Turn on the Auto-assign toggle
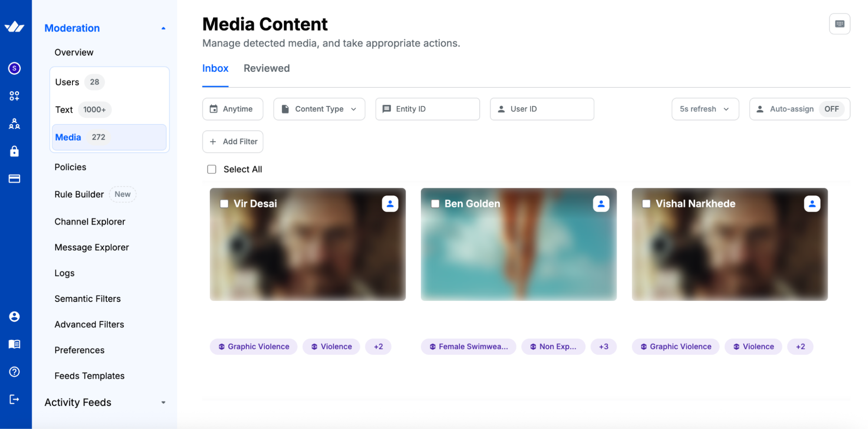Viewport: 868px width, 429px height. coord(832,109)
